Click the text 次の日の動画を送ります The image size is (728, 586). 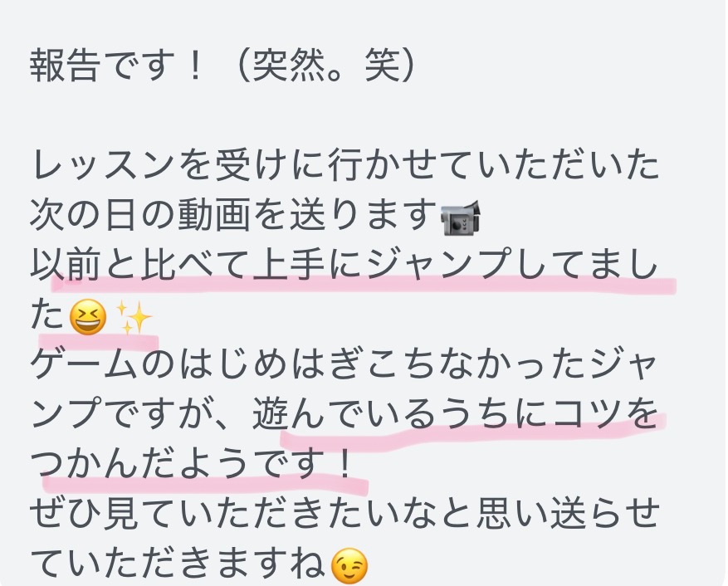pyautogui.click(x=233, y=217)
